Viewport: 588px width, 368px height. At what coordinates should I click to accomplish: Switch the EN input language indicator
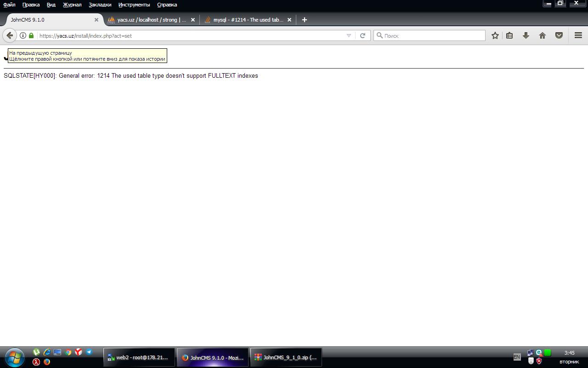pos(517,357)
